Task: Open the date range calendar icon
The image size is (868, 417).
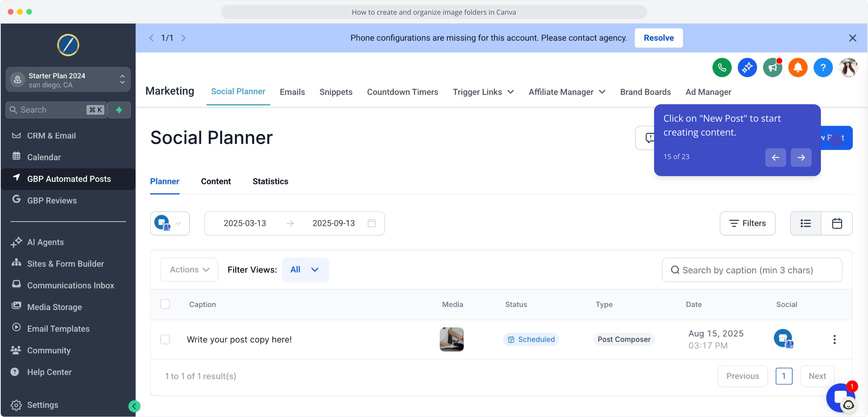Action: tap(371, 223)
